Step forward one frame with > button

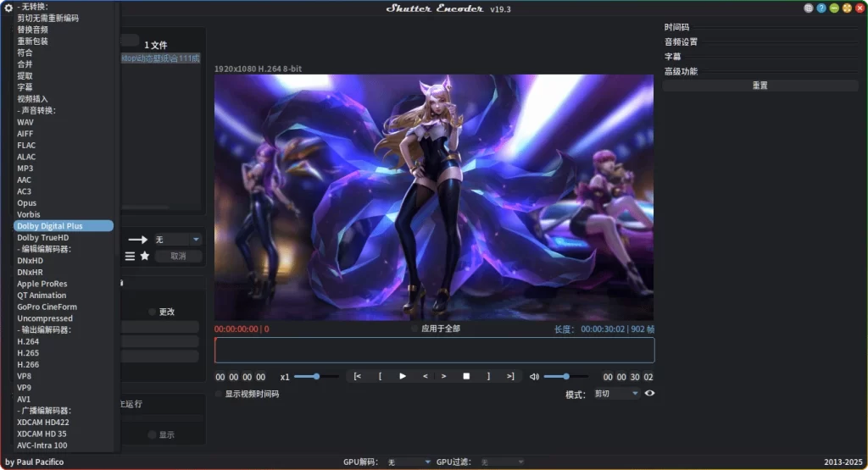[x=443, y=376]
